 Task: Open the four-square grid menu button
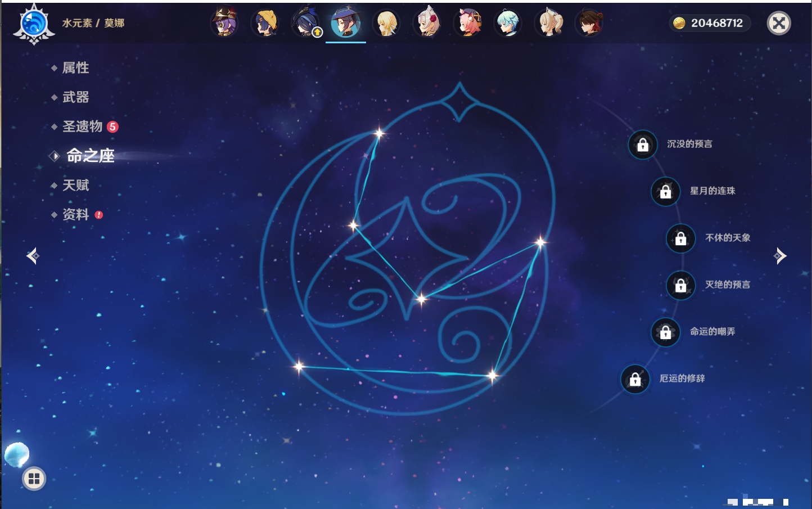tap(34, 479)
